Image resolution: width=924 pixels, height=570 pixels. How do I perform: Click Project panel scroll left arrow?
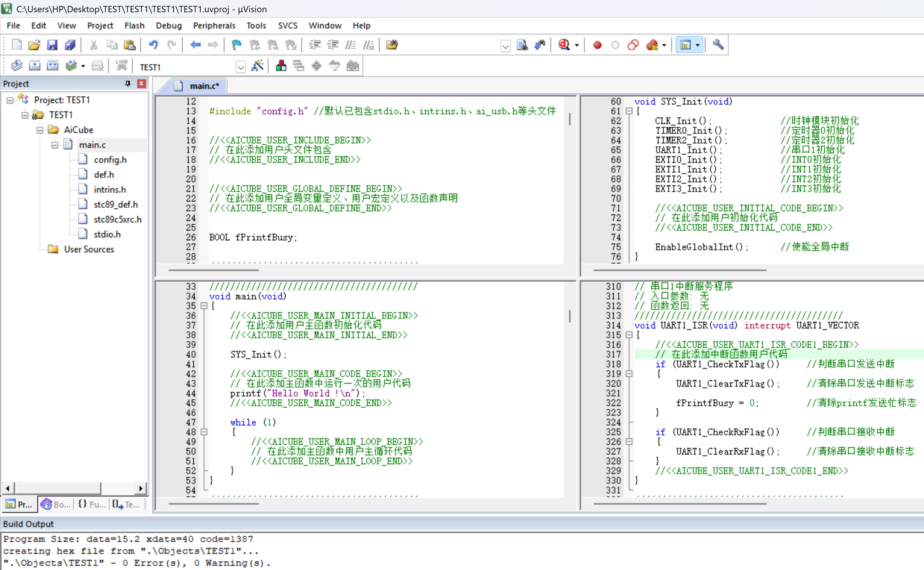pos(8,489)
